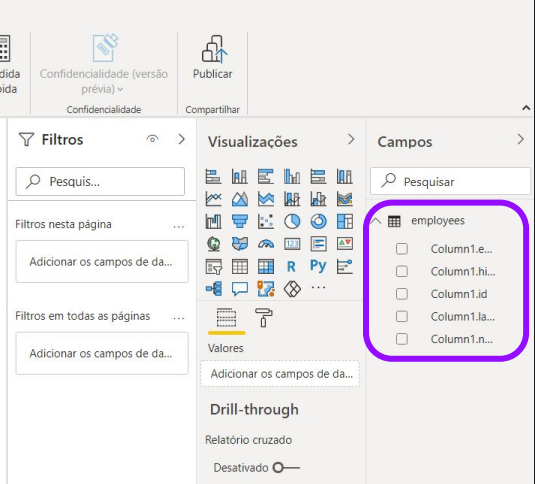Select the line chart visualization

coord(214,199)
